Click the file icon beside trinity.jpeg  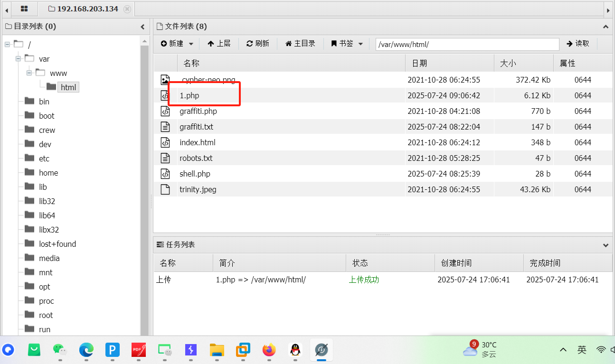tap(166, 189)
